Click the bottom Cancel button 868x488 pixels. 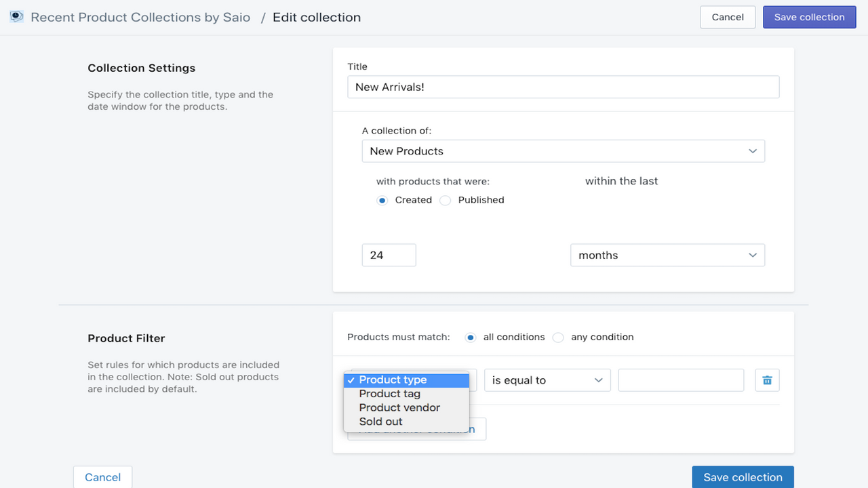pyautogui.click(x=102, y=477)
